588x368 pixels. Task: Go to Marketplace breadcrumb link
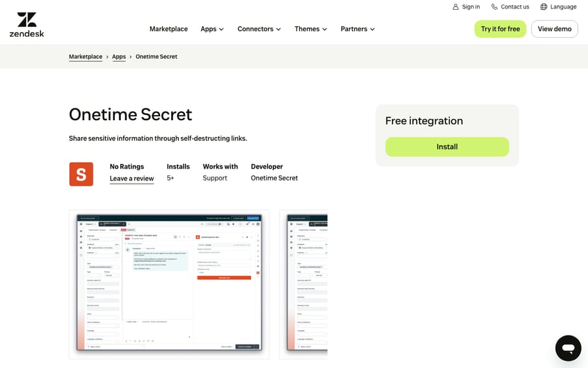click(86, 57)
